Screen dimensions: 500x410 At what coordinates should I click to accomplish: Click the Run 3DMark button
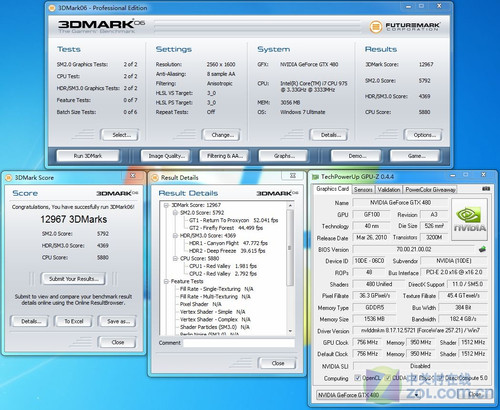[88, 156]
